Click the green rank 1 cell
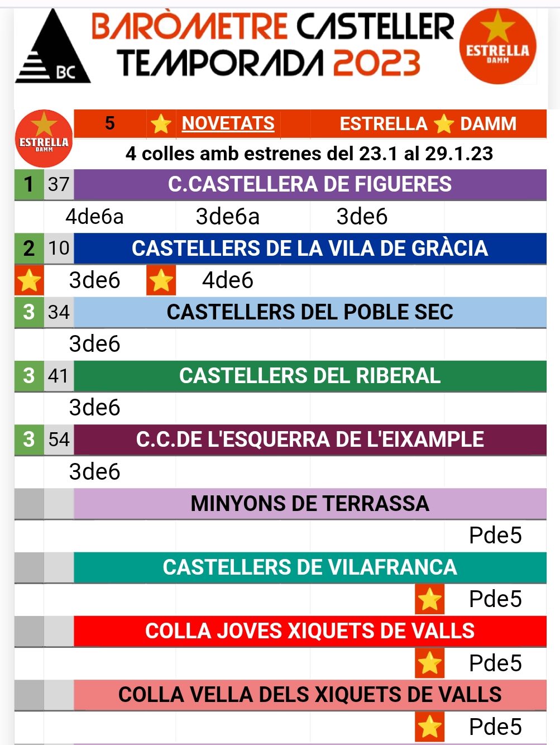The width and height of the screenshot is (560, 745). [29, 184]
